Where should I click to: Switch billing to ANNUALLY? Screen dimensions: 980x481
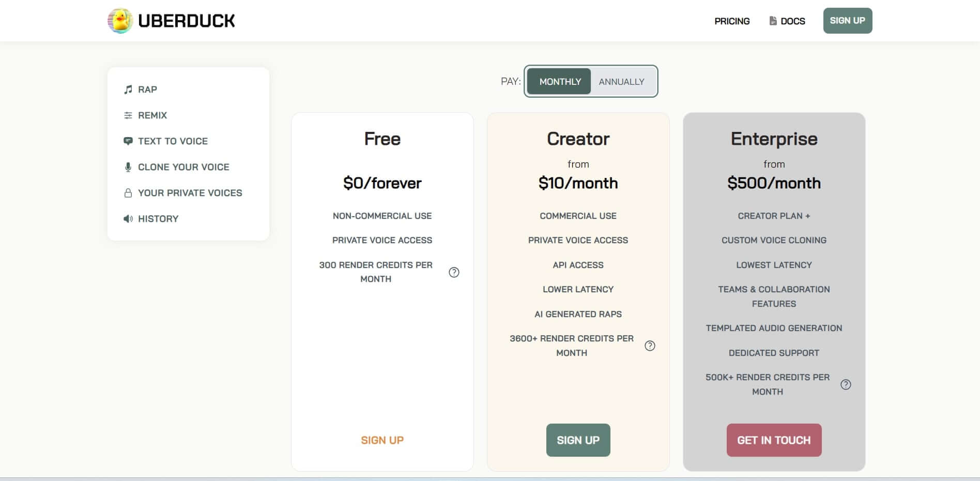point(621,82)
